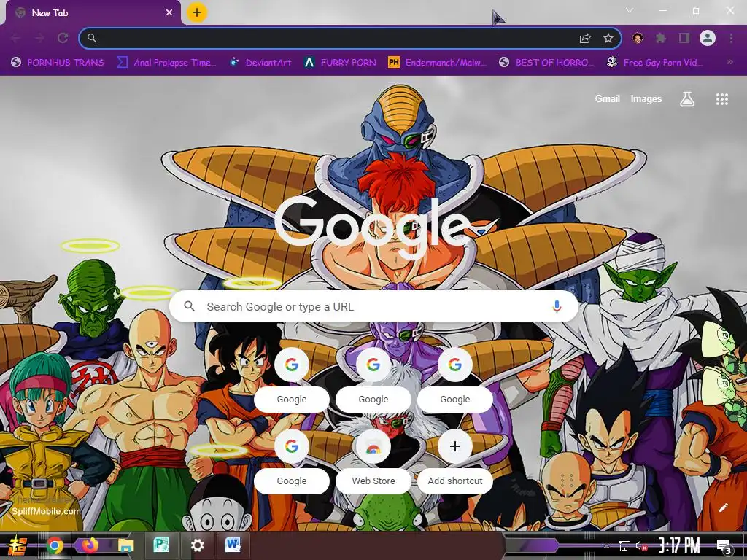Click the network icon in system tray

click(624, 545)
